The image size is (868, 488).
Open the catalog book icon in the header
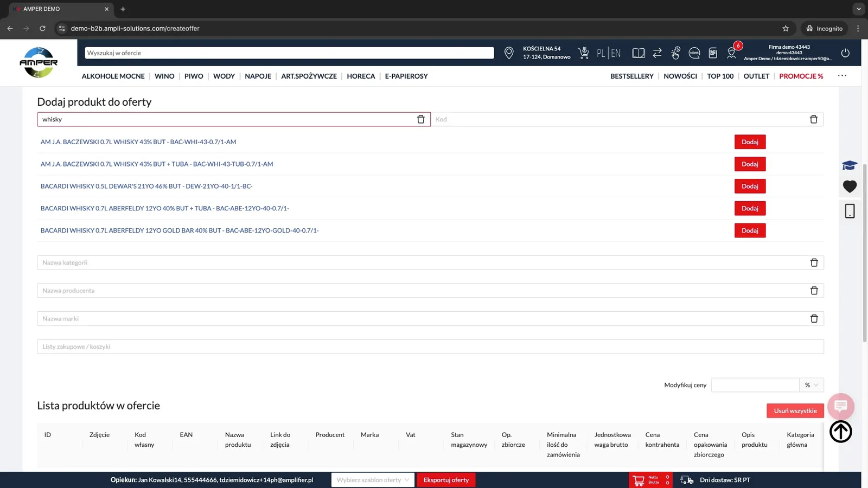click(x=639, y=53)
